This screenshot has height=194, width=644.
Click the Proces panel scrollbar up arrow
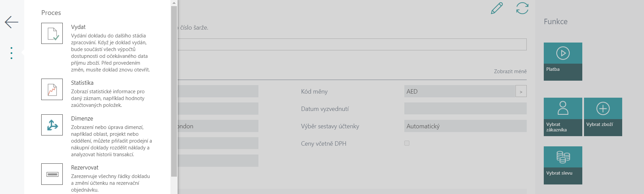[x=174, y=3]
